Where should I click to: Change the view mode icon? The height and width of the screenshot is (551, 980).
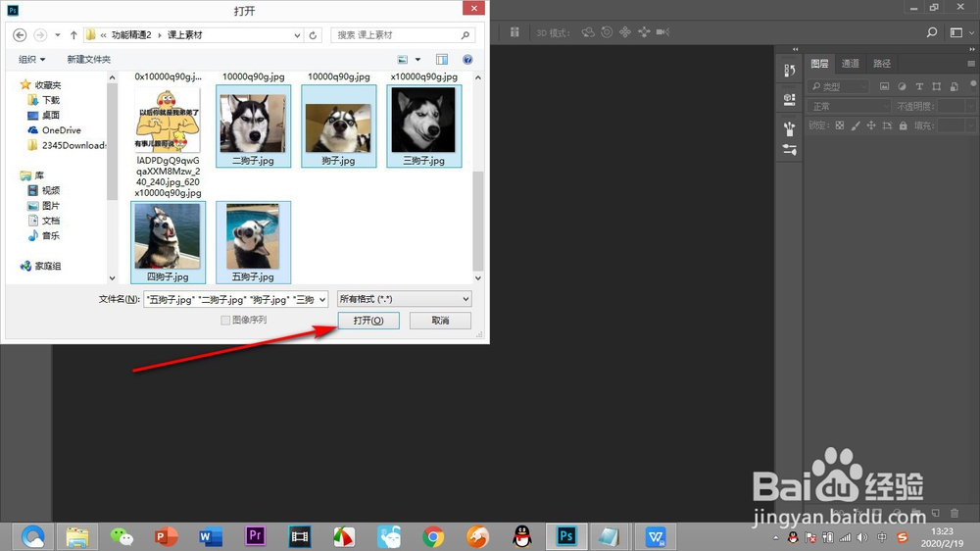pos(403,60)
